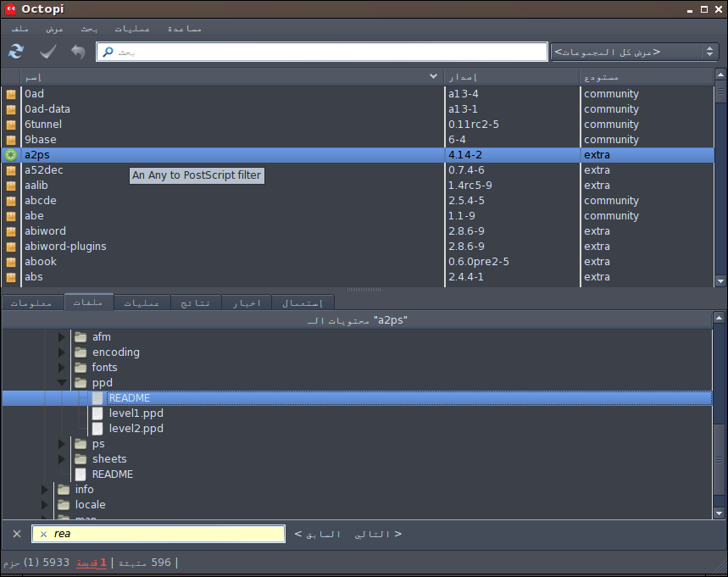
Task: Click the package icon beside 0ad-data
Action: [11, 109]
